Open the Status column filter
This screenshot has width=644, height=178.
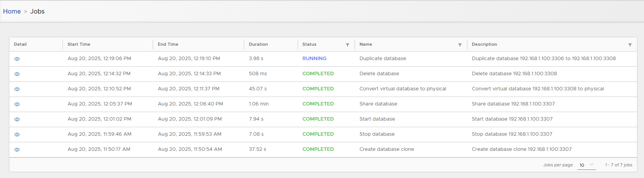348,45
